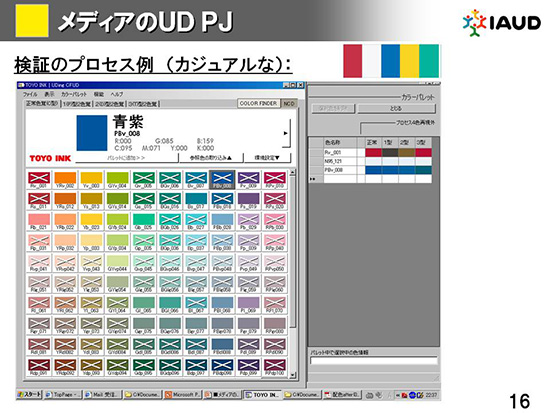Click the swatch grid scroll-up arrow
The image size is (550, 413).
point(293,172)
